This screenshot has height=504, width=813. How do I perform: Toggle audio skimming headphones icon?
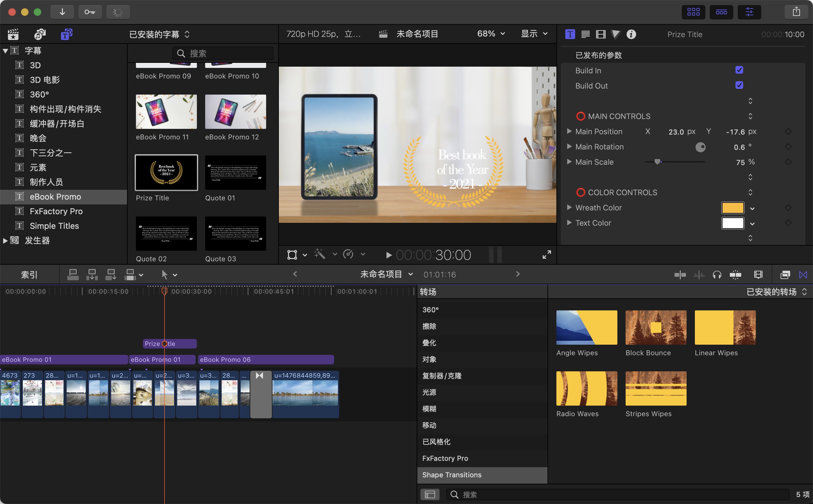pyautogui.click(x=717, y=275)
